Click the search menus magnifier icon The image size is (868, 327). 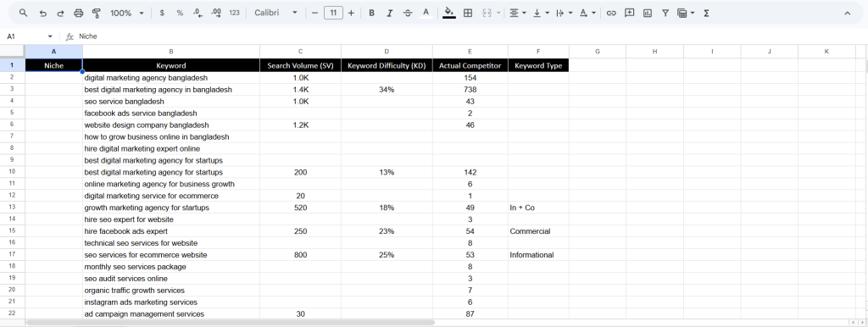pyautogui.click(x=23, y=13)
